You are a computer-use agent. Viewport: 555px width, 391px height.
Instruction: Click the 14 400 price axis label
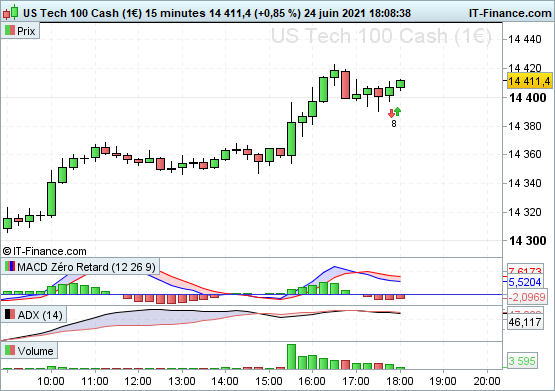(x=527, y=98)
